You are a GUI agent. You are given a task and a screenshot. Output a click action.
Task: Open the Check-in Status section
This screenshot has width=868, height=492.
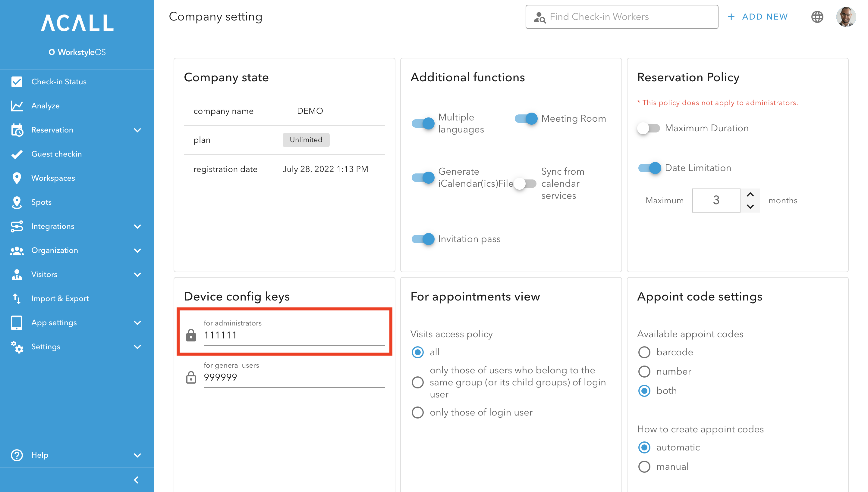tap(59, 81)
